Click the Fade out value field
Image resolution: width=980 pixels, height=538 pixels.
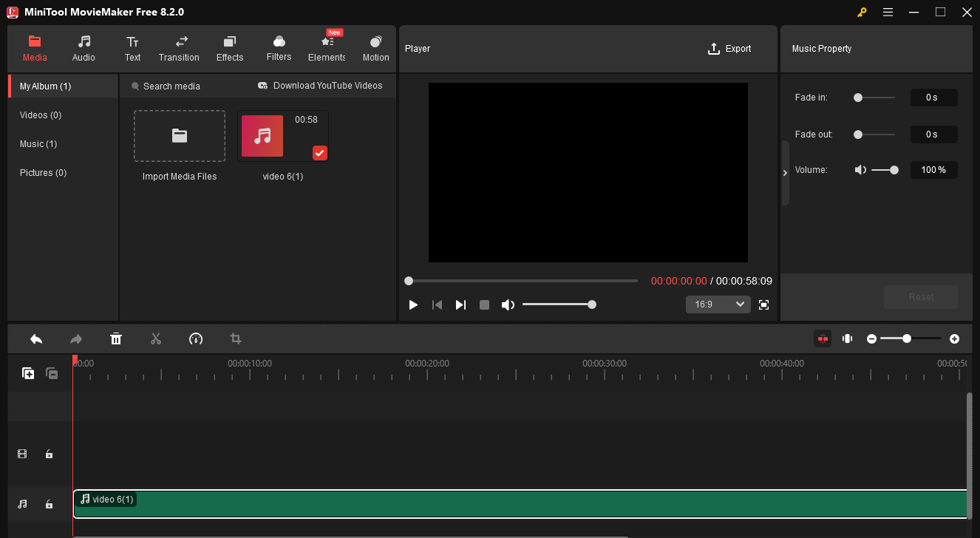point(933,134)
